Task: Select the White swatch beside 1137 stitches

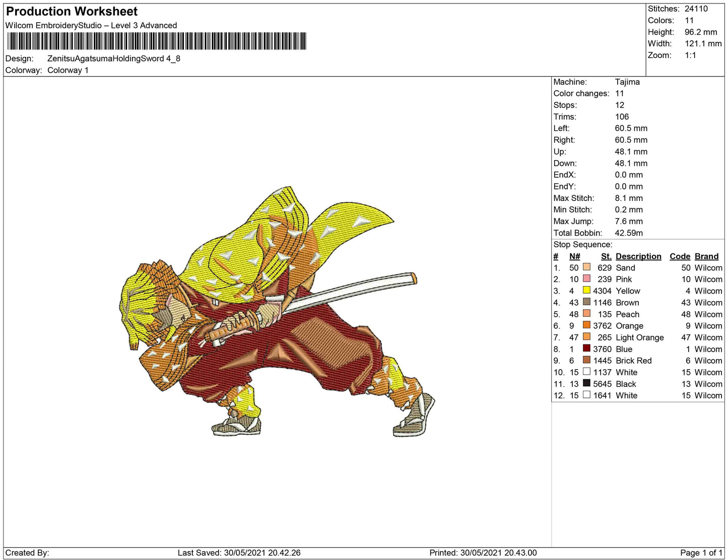Action: coord(586,371)
